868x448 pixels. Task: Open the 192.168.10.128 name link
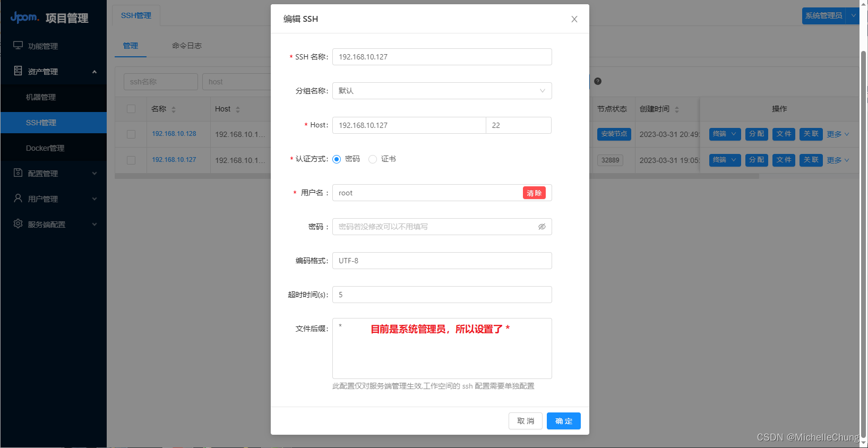pos(174,134)
